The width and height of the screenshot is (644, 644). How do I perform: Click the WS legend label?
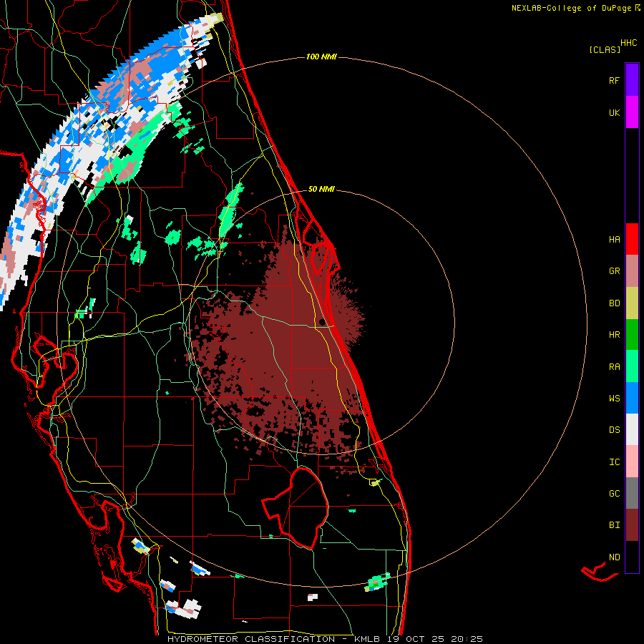tap(614, 399)
